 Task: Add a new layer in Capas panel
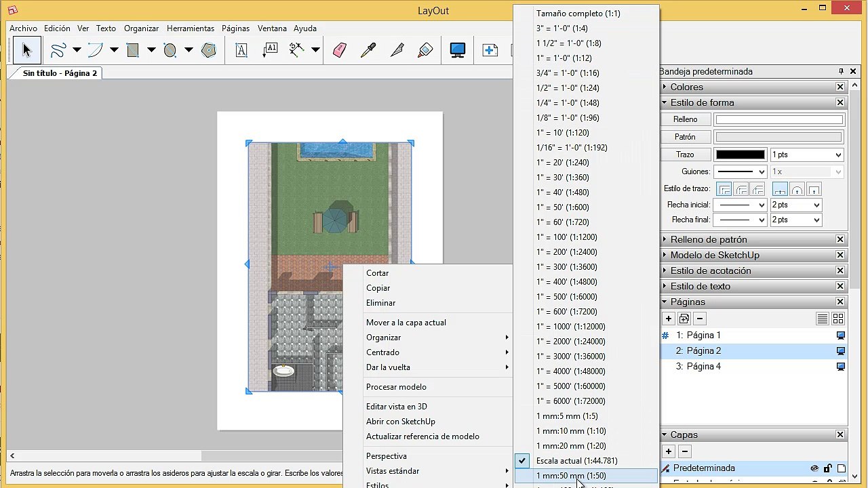(x=668, y=451)
